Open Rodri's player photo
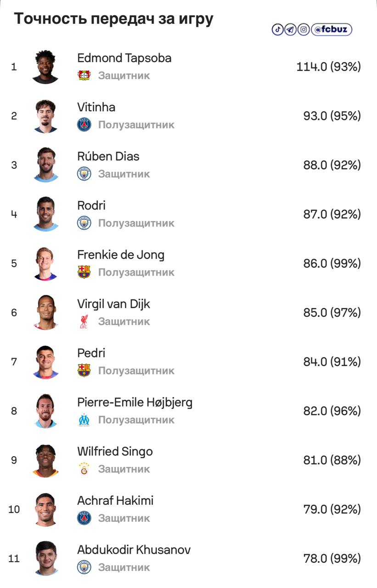377x588 pixels. pyautogui.click(x=45, y=214)
